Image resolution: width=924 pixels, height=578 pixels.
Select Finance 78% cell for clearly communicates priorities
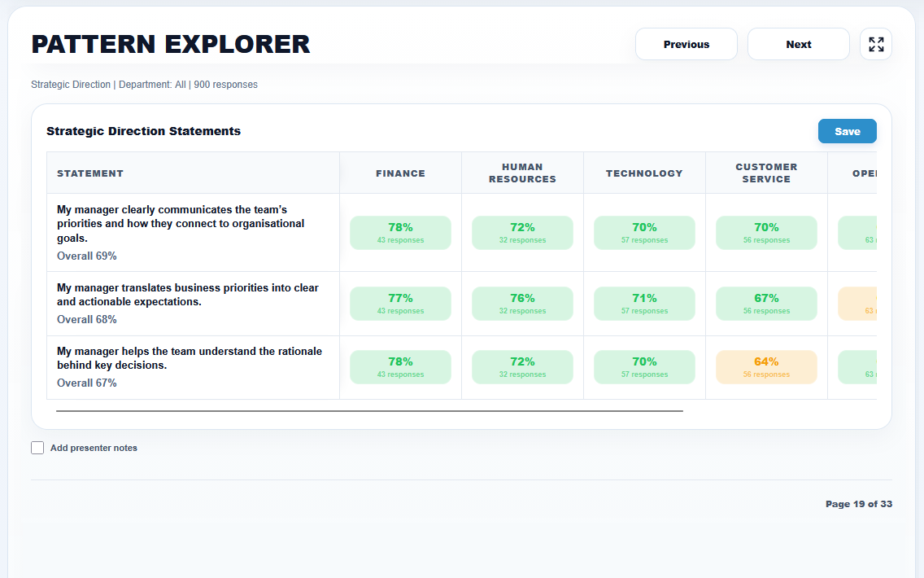pyautogui.click(x=400, y=232)
